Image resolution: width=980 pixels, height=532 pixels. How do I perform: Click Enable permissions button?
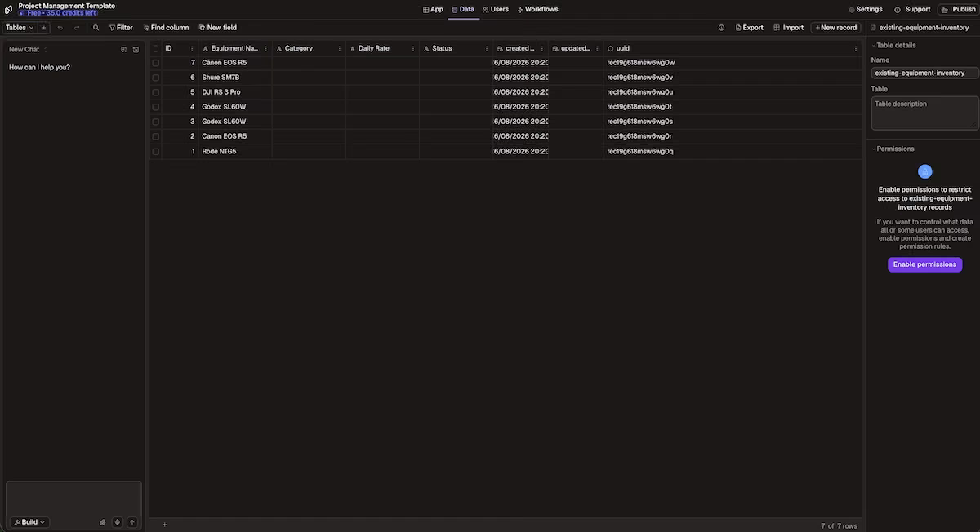[924, 264]
